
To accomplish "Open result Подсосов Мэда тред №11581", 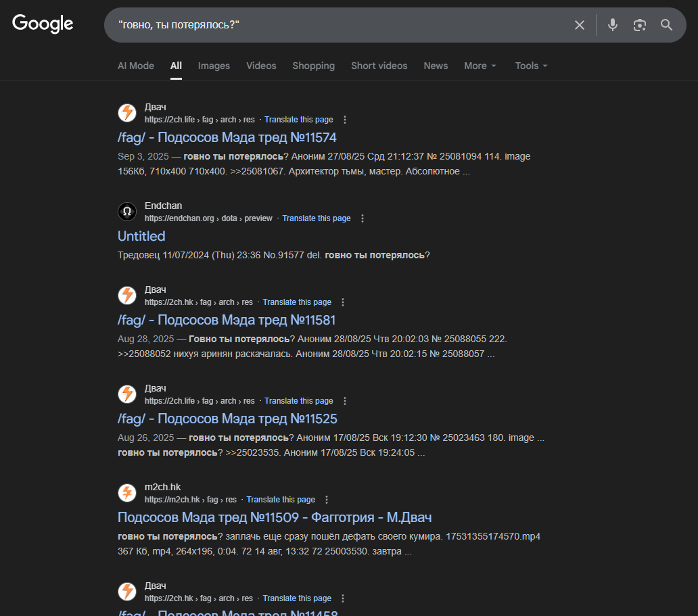I will (227, 320).
